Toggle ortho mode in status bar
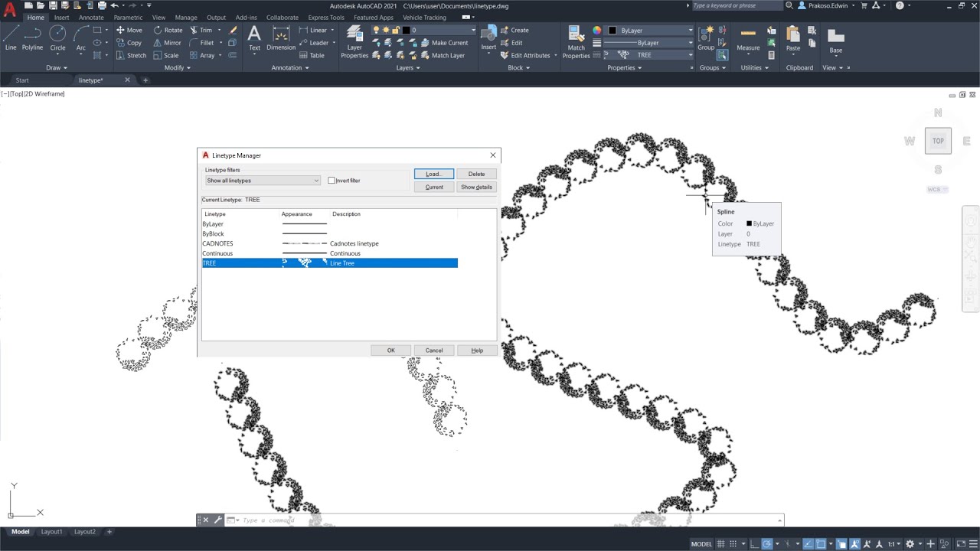Screen dimensions: 980x551 click(x=755, y=544)
